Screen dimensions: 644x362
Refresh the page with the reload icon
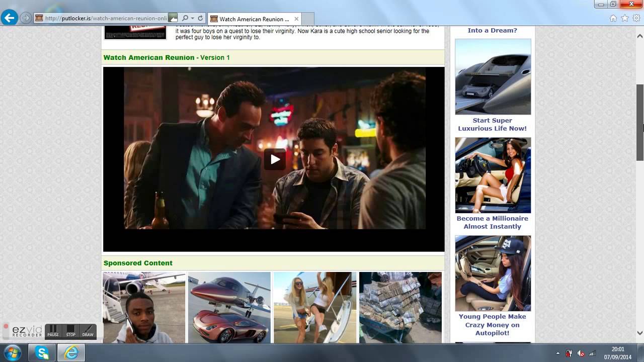click(200, 18)
